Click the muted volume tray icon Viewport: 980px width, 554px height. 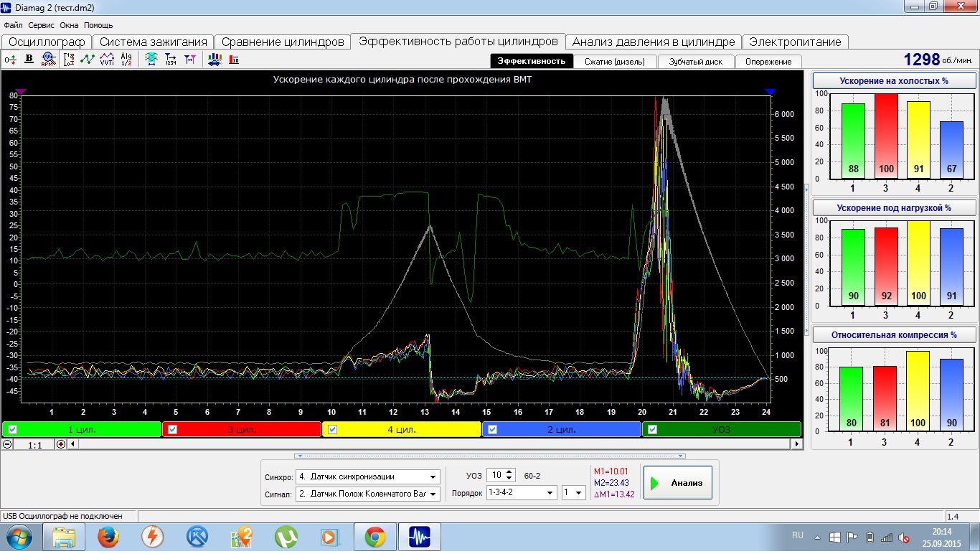(x=905, y=537)
